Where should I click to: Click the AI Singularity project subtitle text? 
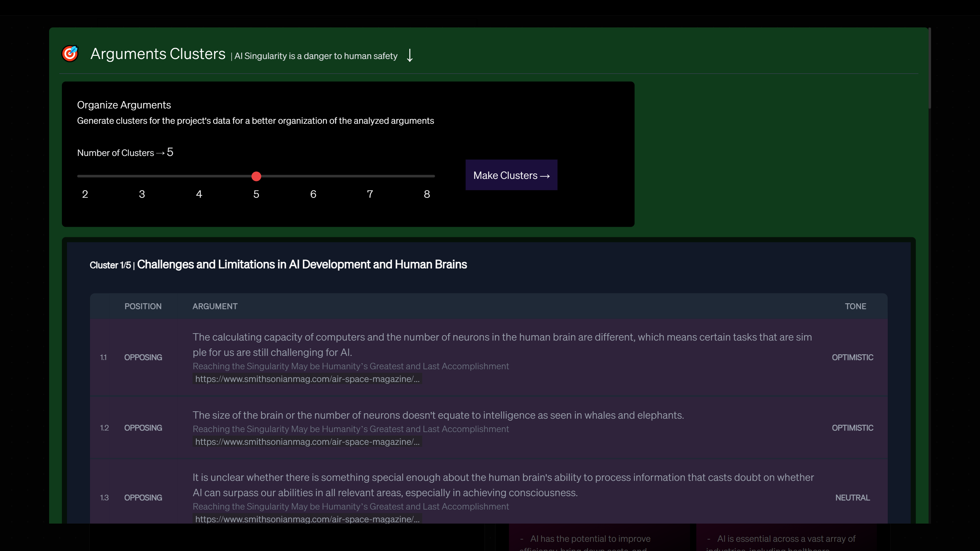point(316,56)
